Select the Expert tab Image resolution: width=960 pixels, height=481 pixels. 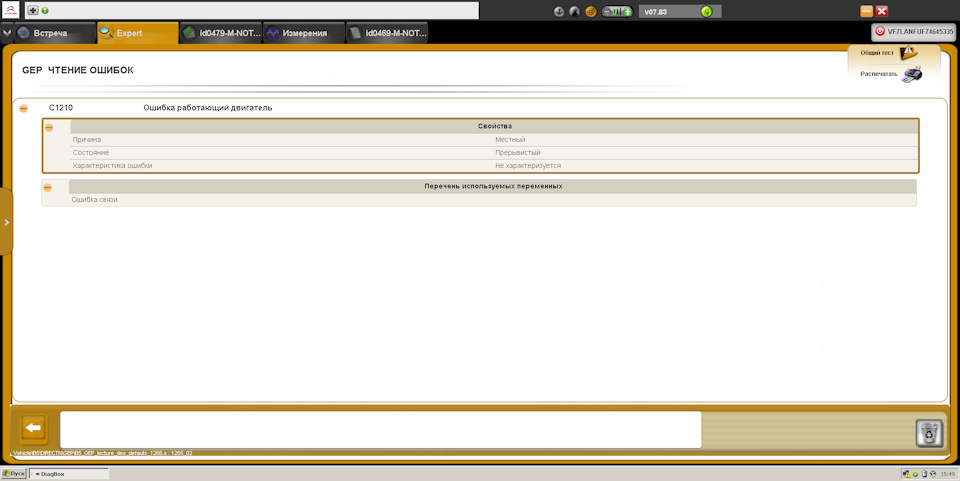point(138,33)
